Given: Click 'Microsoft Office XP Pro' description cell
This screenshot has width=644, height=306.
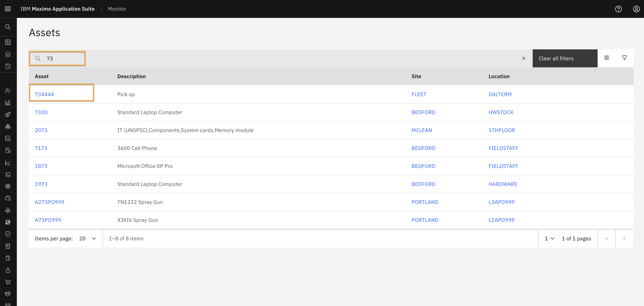Looking at the screenshot, I should tap(145, 166).
